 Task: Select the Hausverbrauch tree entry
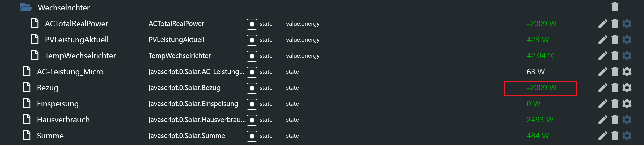(63, 120)
